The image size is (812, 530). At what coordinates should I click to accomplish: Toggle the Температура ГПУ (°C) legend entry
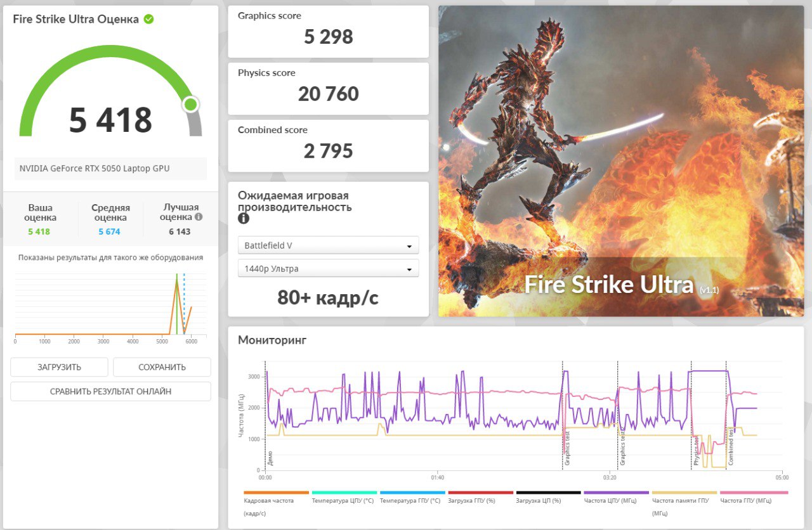click(x=412, y=497)
